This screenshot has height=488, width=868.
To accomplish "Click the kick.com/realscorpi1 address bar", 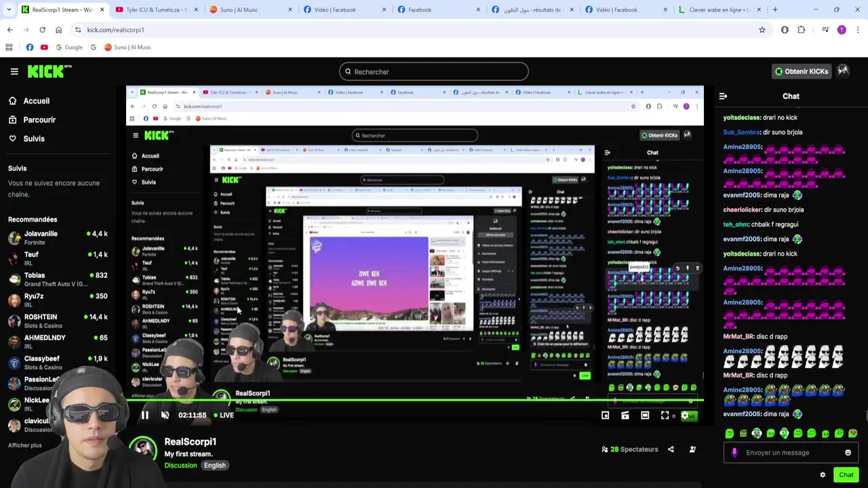I will point(420,30).
